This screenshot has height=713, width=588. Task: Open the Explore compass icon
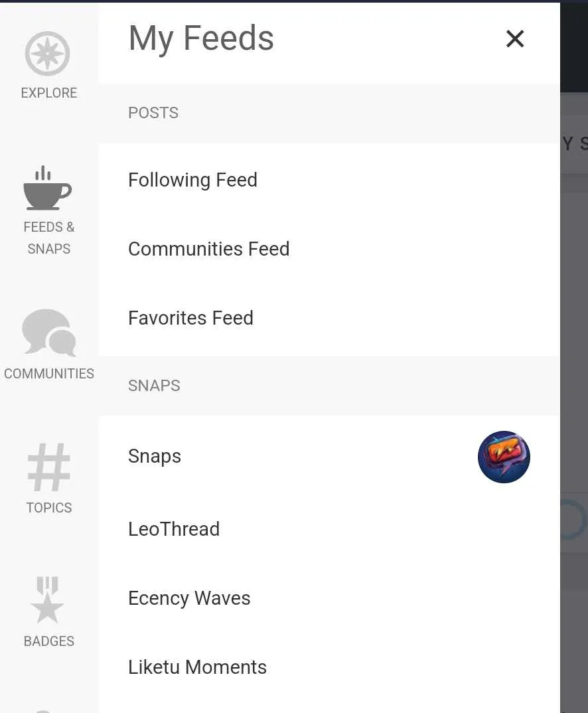(x=47, y=54)
